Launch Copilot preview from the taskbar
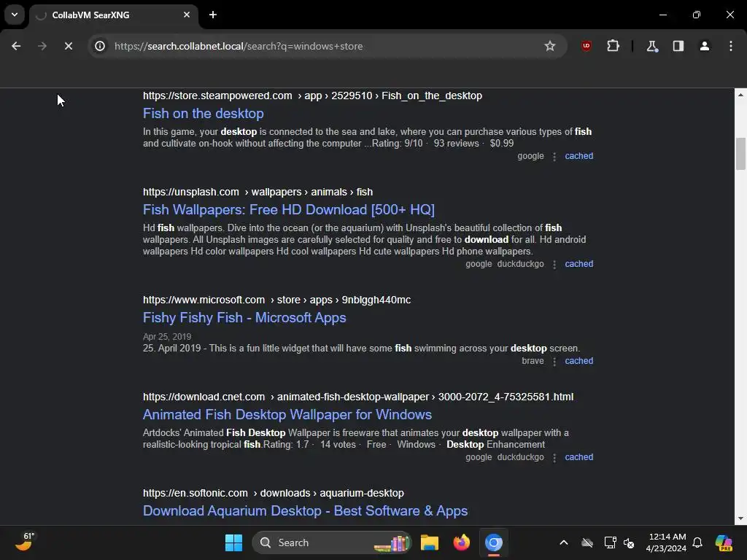This screenshot has height=560, width=747. pos(724,542)
